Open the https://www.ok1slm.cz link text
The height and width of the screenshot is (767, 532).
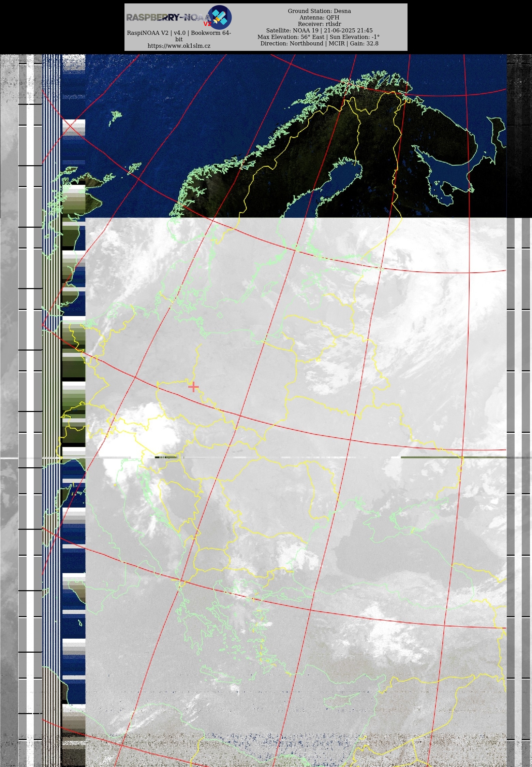(179, 46)
